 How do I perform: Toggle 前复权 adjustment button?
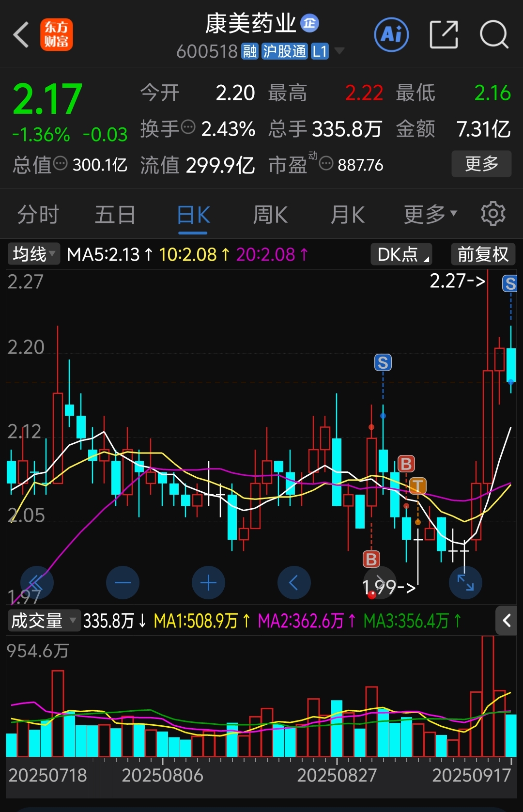483,254
